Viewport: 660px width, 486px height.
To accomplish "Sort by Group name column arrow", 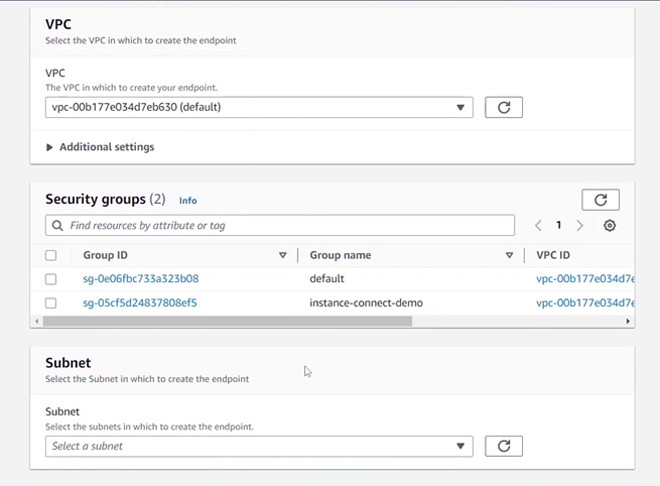I will [509, 255].
